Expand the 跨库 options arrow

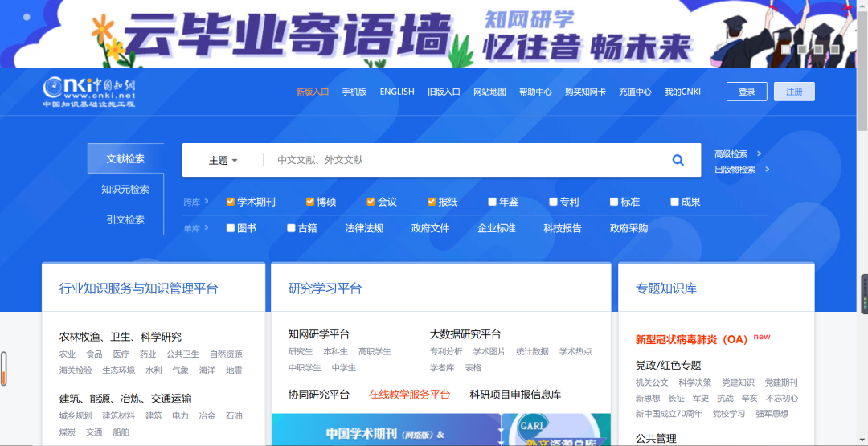(x=207, y=202)
